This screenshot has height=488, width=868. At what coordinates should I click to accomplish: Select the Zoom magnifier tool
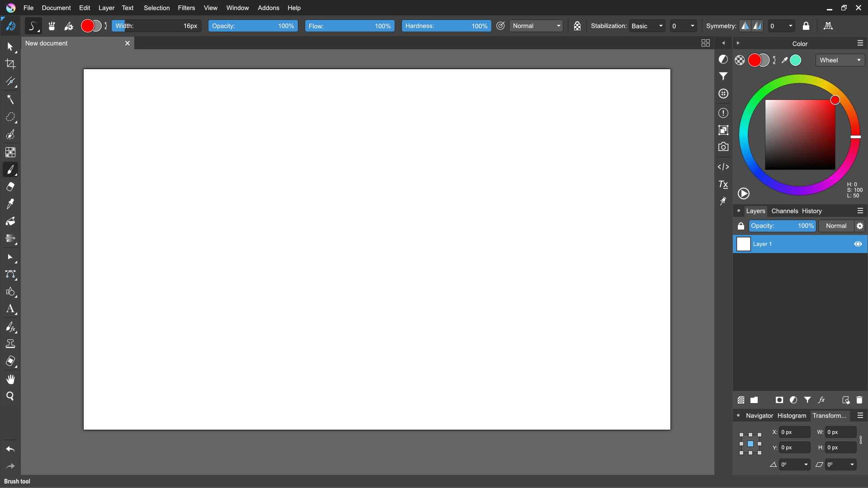coord(10,396)
